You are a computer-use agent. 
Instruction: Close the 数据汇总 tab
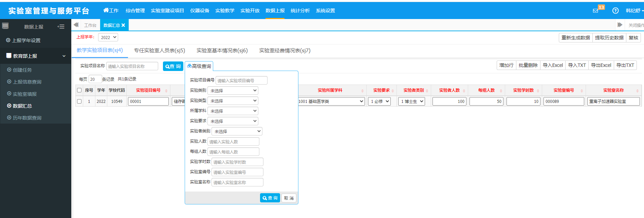123,25
